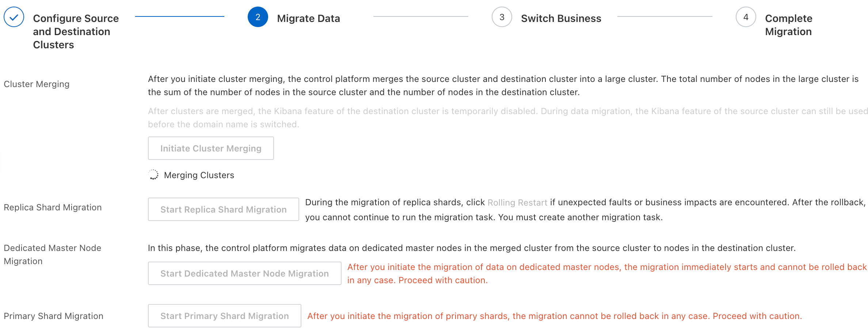Click the Cluster Merging section label
Viewport: 868px width, 330px height.
coord(37,84)
